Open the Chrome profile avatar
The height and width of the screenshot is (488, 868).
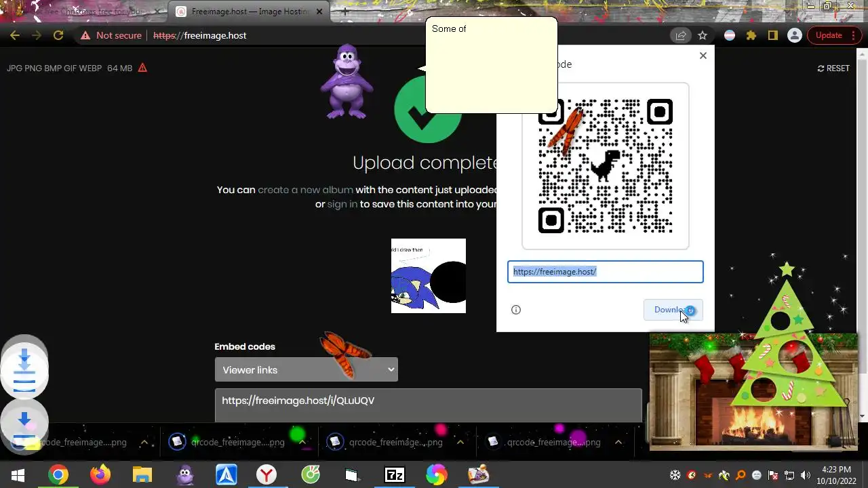click(x=794, y=35)
